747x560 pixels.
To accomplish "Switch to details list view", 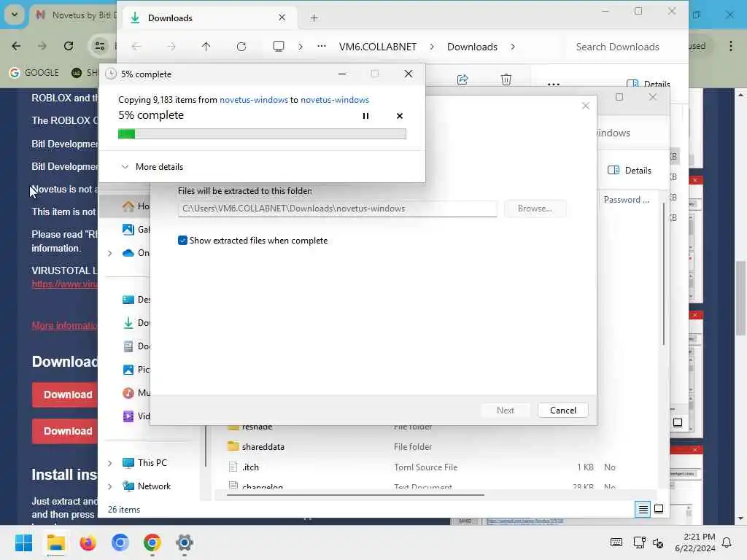I will pos(643,510).
